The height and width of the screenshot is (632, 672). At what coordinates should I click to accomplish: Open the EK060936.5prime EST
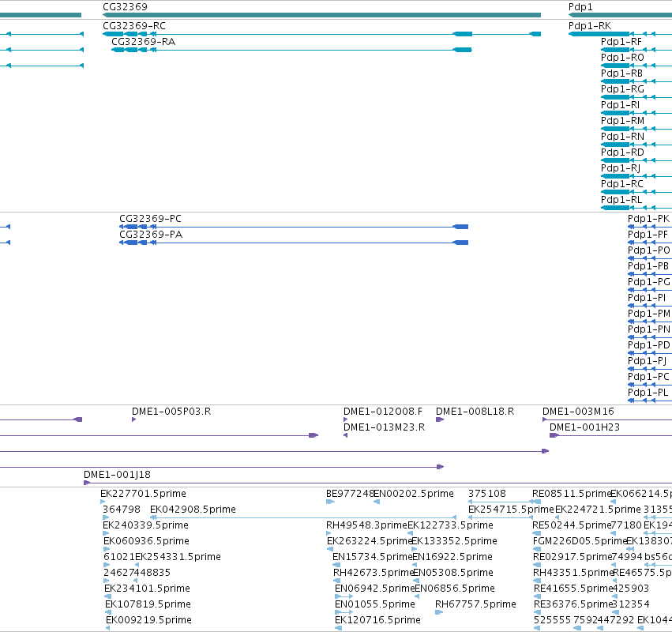point(147,541)
